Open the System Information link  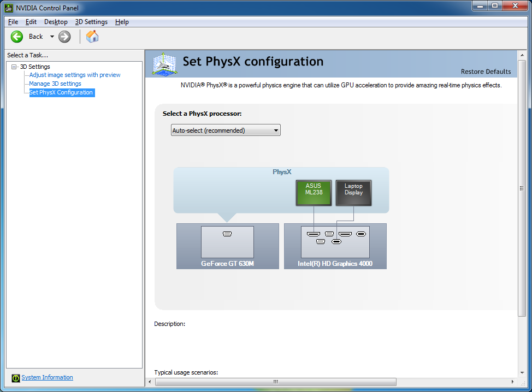coord(47,377)
